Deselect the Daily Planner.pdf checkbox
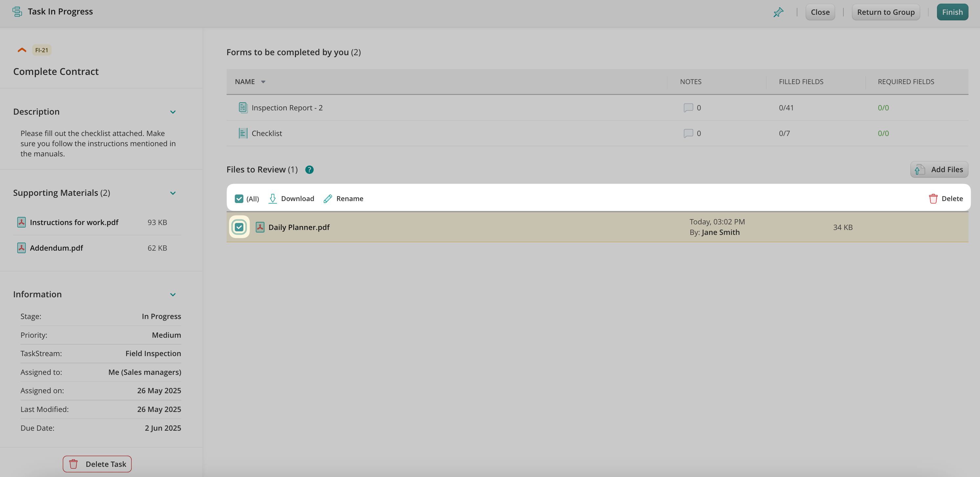Viewport: 980px width, 477px height. tap(239, 227)
